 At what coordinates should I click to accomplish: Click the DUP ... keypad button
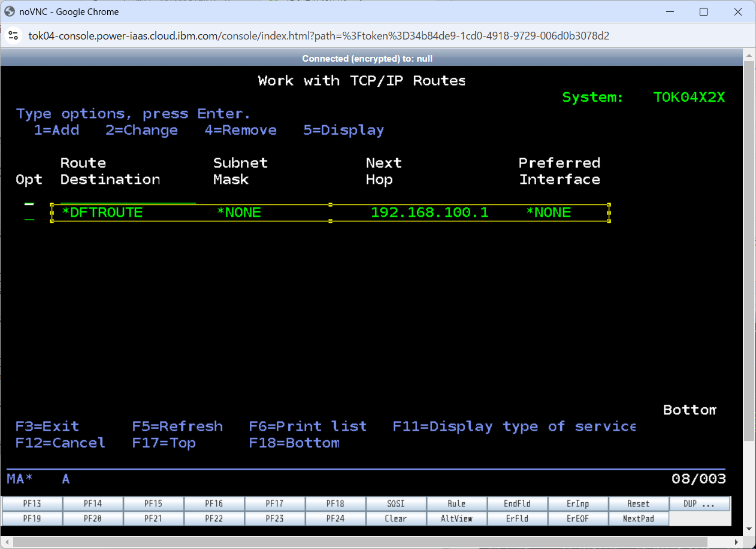699,503
